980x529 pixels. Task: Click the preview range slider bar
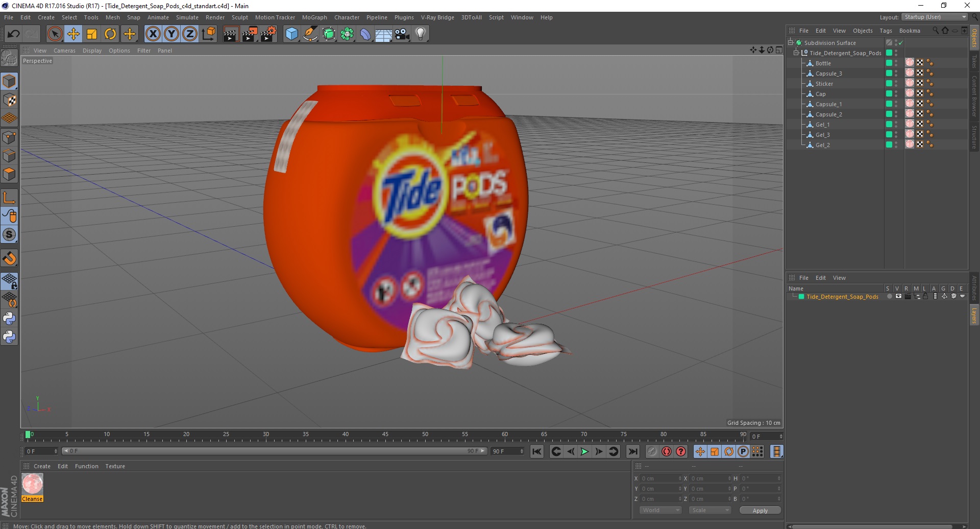(x=274, y=451)
